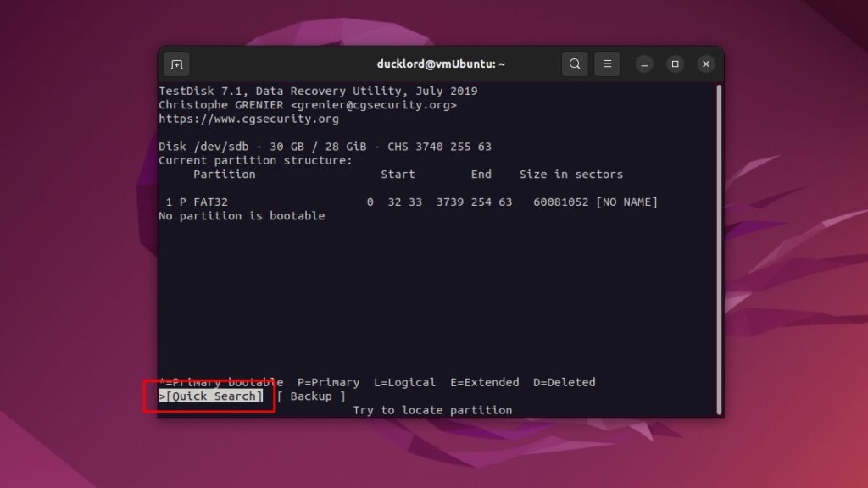Click the https://www.cgsecurity.org URL
The height and width of the screenshot is (488, 868).
coord(248,119)
